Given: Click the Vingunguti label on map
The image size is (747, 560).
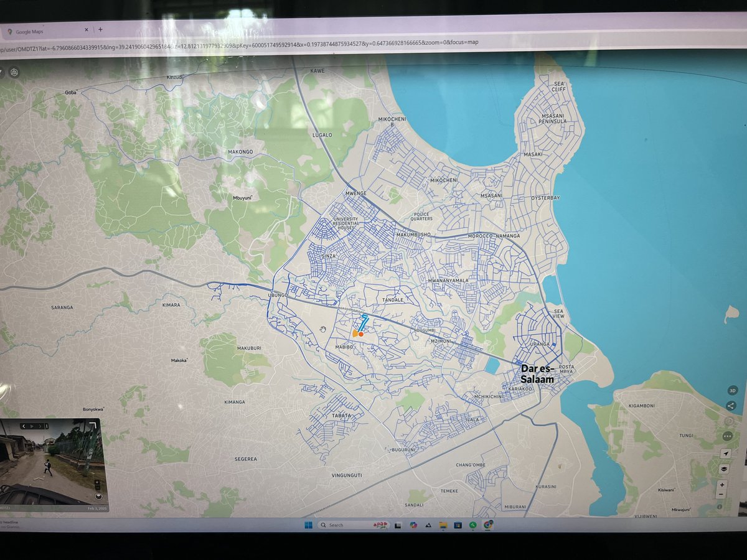Looking at the screenshot, I should [347, 475].
